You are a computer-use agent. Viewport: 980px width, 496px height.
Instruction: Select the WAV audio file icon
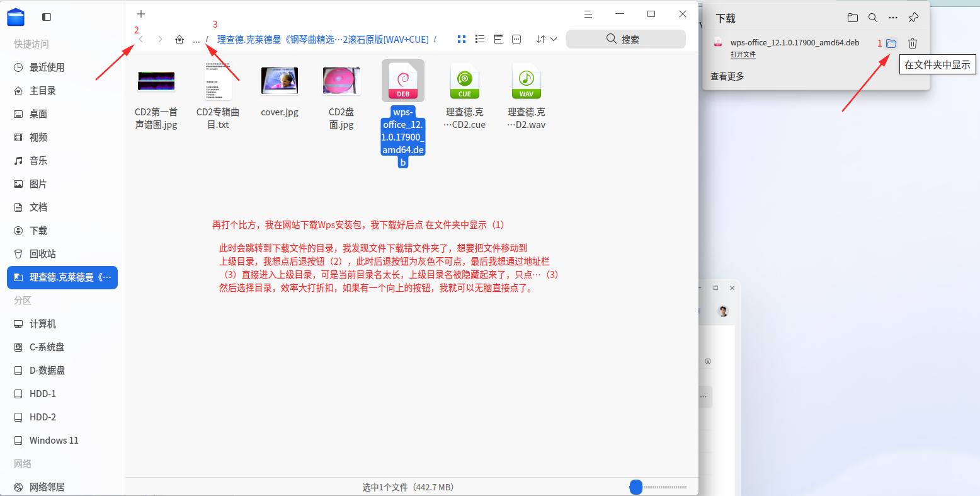[x=527, y=81]
